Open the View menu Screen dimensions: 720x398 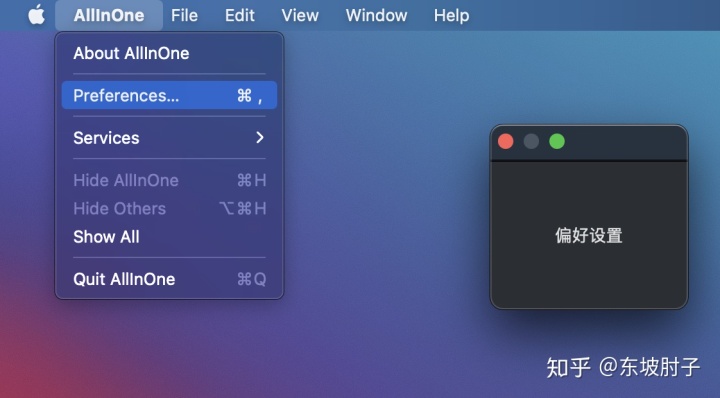click(x=300, y=15)
